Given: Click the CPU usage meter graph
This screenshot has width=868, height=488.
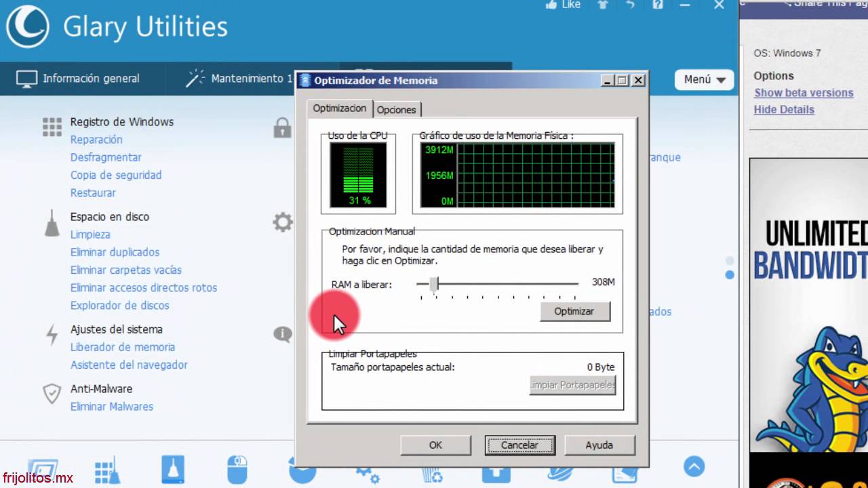Looking at the screenshot, I should click(x=358, y=175).
